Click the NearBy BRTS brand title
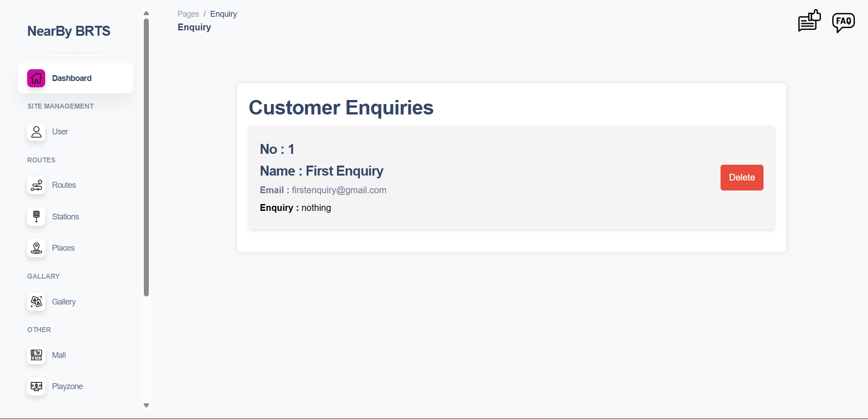Image resolution: width=868 pixels, height=419 pixels. point(69,31)
